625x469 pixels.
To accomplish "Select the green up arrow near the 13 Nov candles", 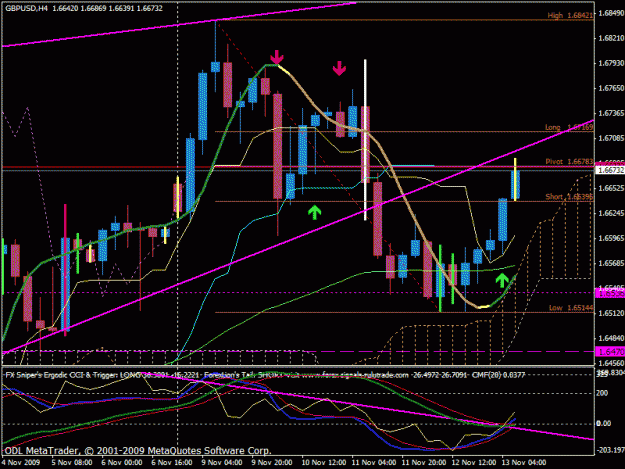I will tap(502, 280).
